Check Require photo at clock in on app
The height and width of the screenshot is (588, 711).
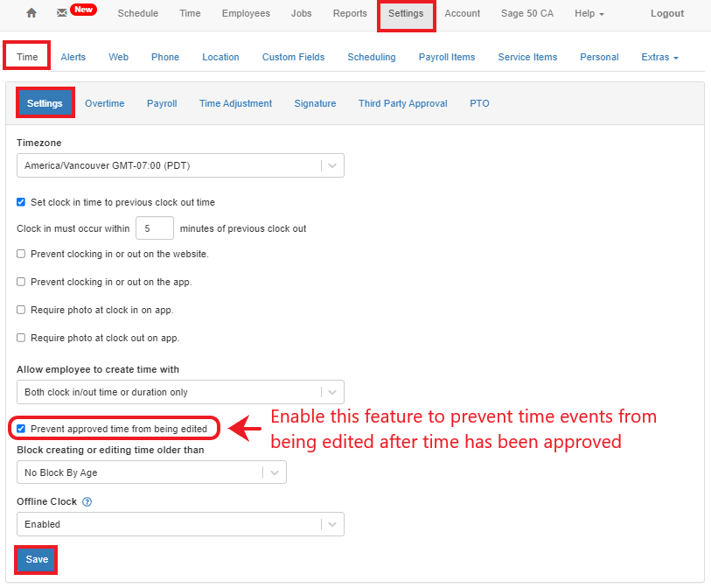tap(21, 310)
